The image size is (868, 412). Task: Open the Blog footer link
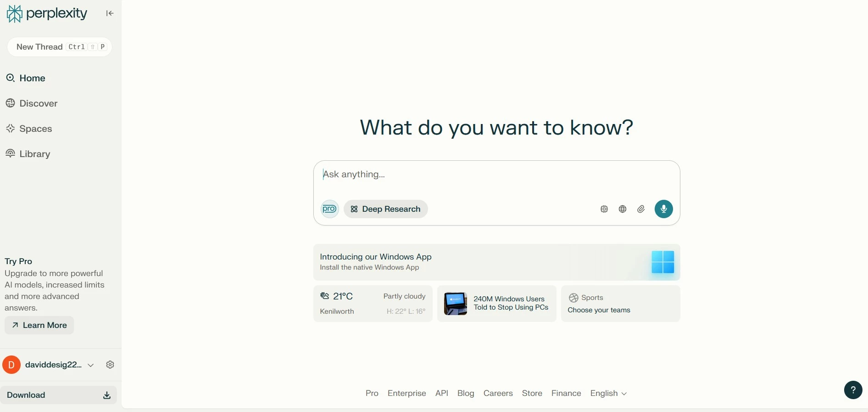(466, 393)
